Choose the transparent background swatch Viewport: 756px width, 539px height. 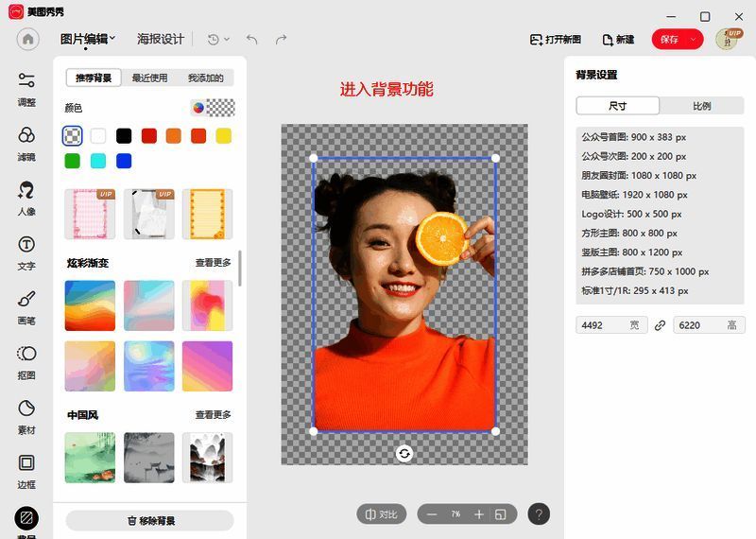click(73, 136)
